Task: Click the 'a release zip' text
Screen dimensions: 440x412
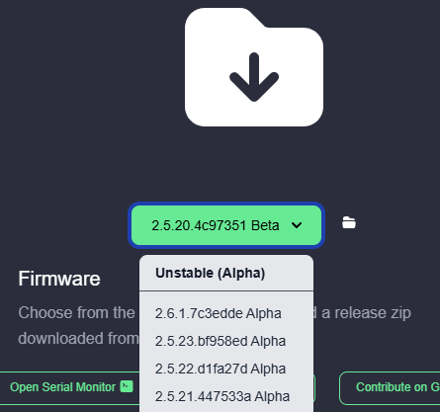Action: coord(366,313)
